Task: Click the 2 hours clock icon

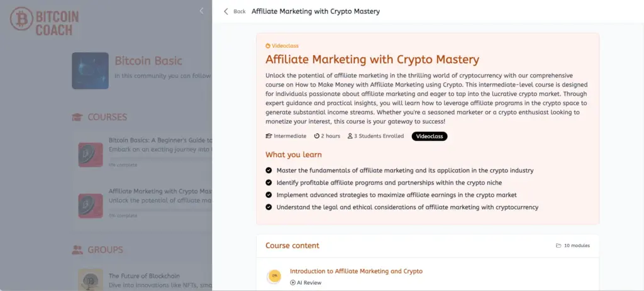Action: [317, 136]
